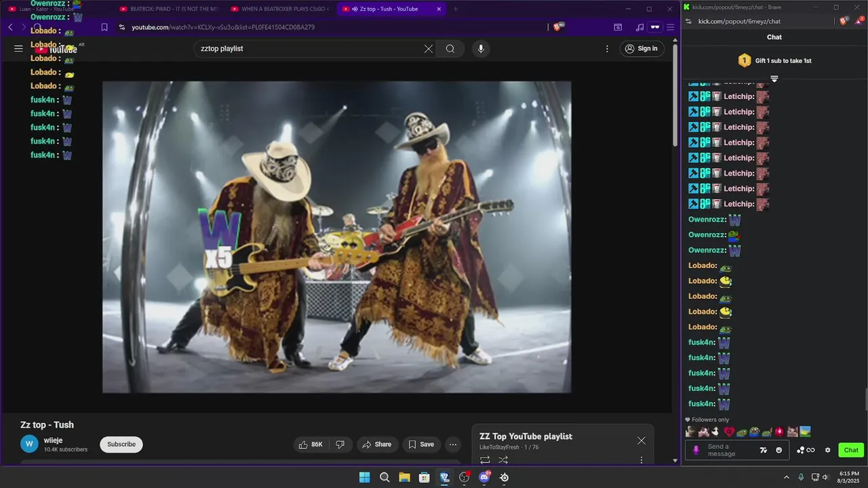The width and height of the screenshot is (868, 488).
Task: Switch to the BEATBOX: PWAD browser tab
Action: coord(169,9)
